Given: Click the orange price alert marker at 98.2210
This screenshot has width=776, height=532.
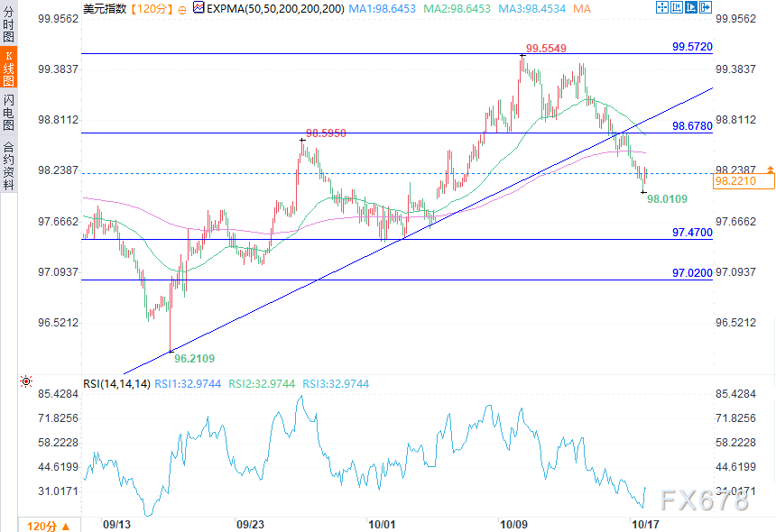Looking at the screenshot, I should [770, 170].
